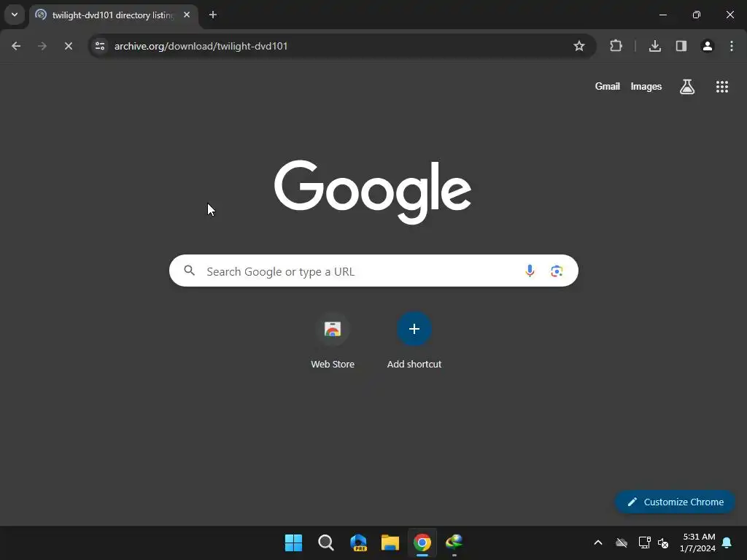The image size is (747, 560).
Task: Show Chrome downloads
Action: click(655, 46)
